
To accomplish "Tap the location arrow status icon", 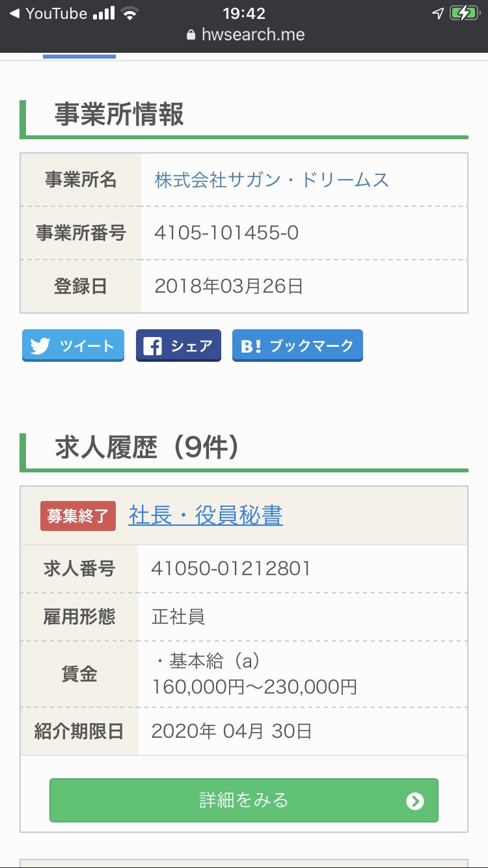I will [438, 13].
